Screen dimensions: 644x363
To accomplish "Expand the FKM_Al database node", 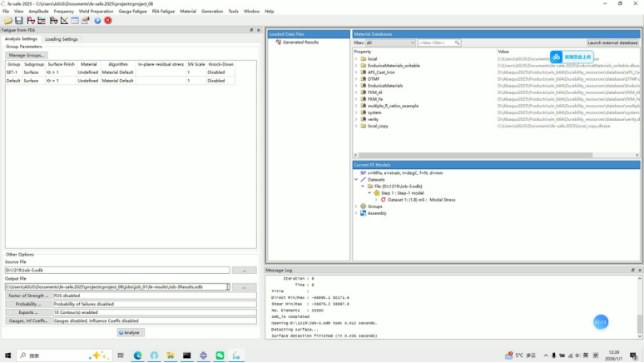I will pos(356,92).
